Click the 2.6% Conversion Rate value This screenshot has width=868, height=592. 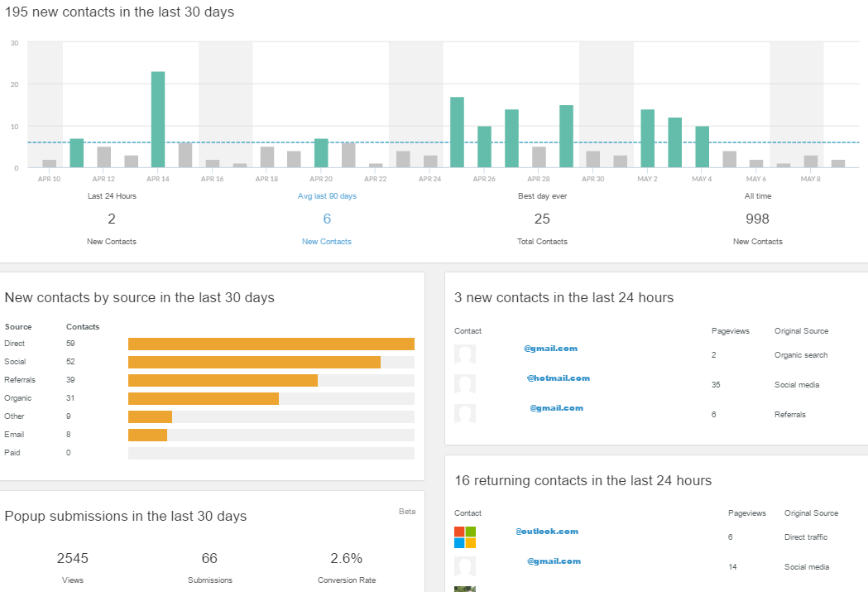(347, 558)
